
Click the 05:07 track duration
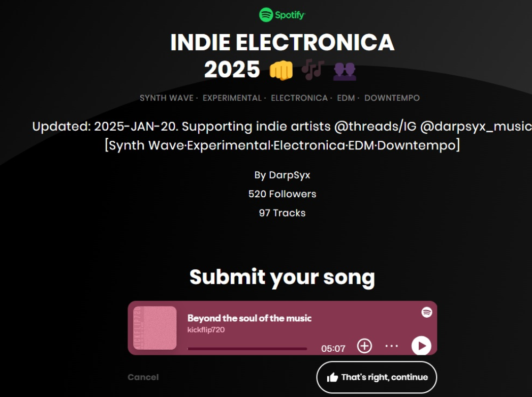point(333,349)
